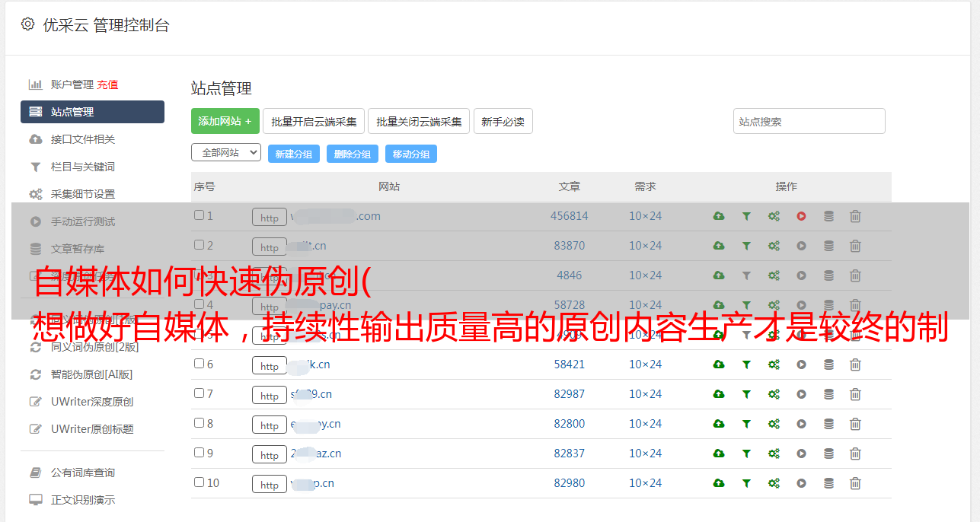This screenshot has height=522, width=980.
Task: Open keyword filter icon for row 1
Action: pyautogui.click(x=746, y=216)
